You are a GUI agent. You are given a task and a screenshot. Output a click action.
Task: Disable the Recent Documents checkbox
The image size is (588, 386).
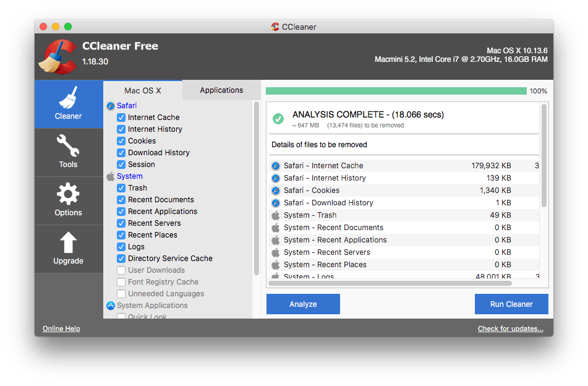tap(121, 199)
